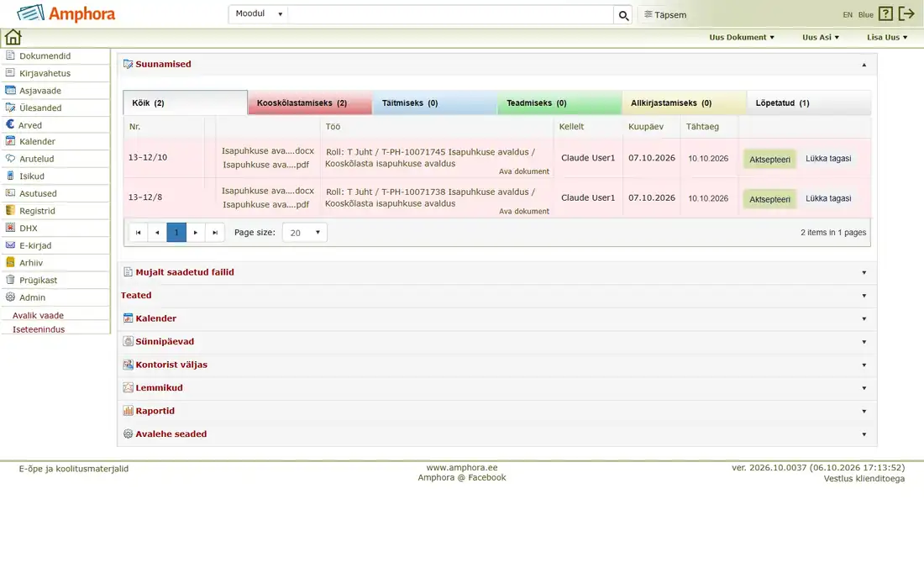Open the help question mark icon
Screen dimensions: 924x578
(x=885, y=14)
